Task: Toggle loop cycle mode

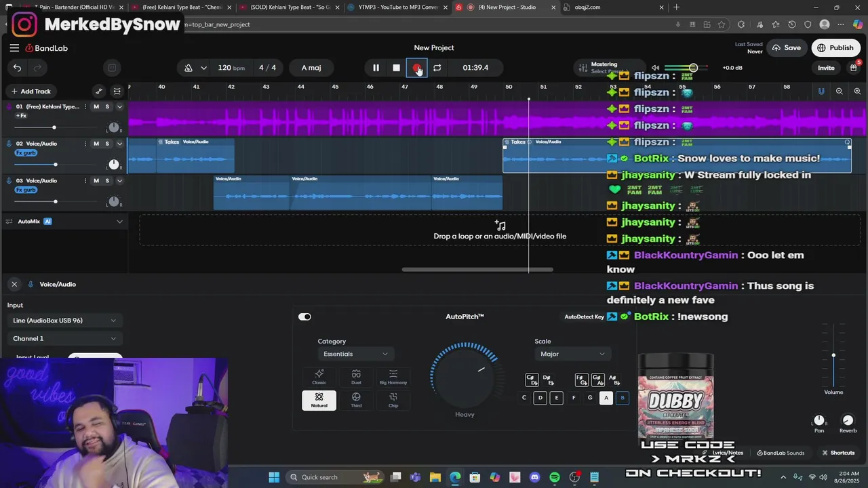Action: pos(437,68)
